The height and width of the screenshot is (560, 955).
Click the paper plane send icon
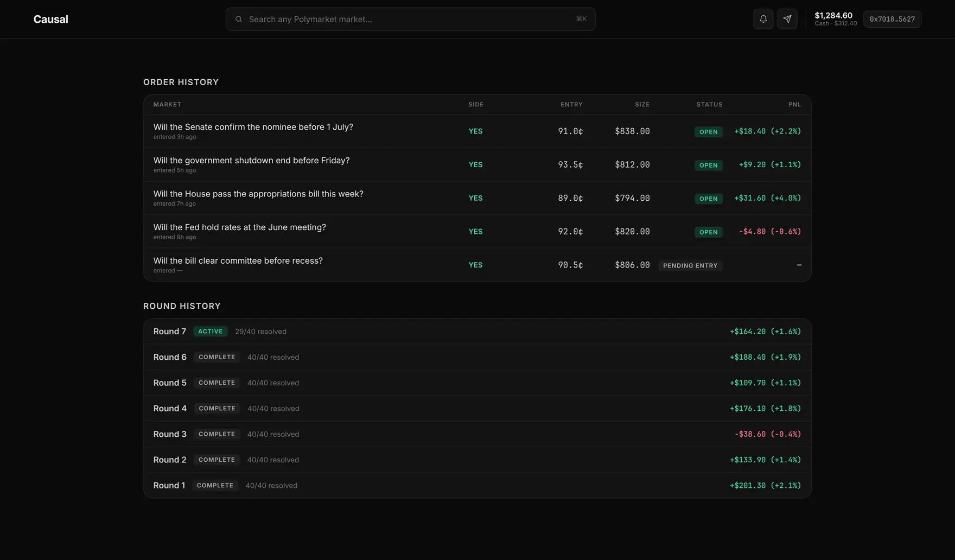coord(787,19)
